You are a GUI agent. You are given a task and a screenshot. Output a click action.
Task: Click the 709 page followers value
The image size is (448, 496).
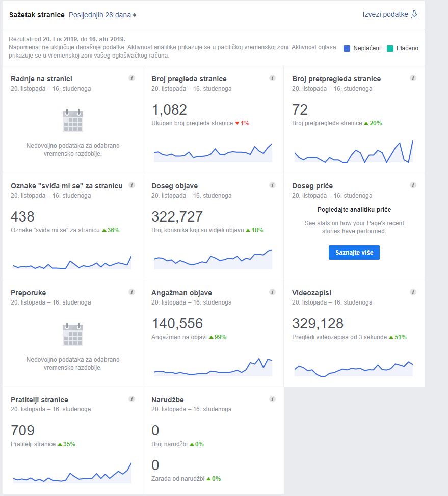coord(22,430)
